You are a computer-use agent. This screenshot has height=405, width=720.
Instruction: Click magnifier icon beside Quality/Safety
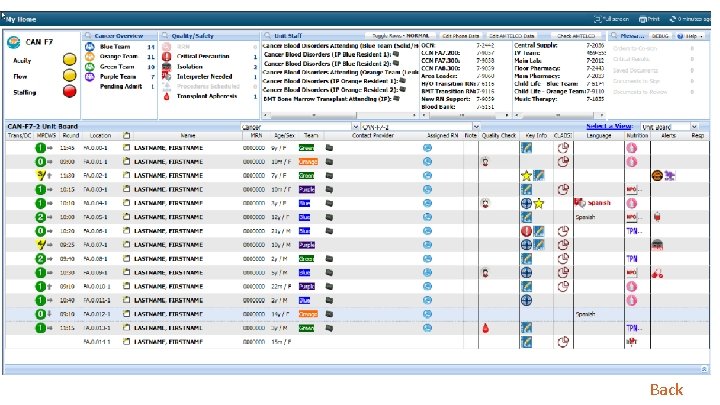coord(164,36)
